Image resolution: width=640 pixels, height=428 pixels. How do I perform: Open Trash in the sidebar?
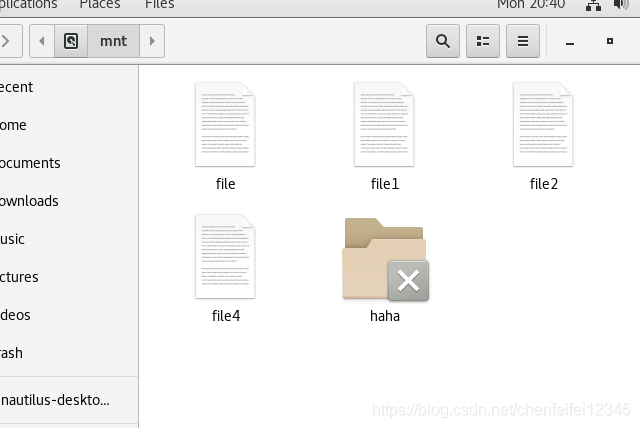[x=69, y=353]
